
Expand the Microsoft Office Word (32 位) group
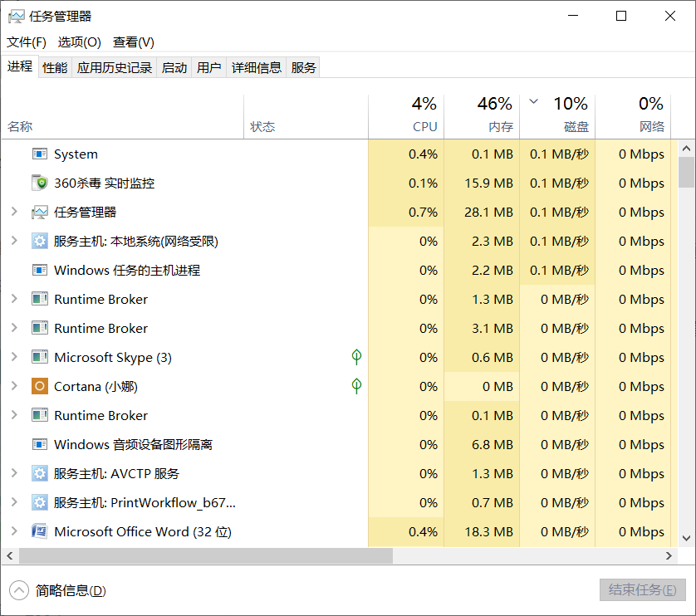tap(14, 530)
